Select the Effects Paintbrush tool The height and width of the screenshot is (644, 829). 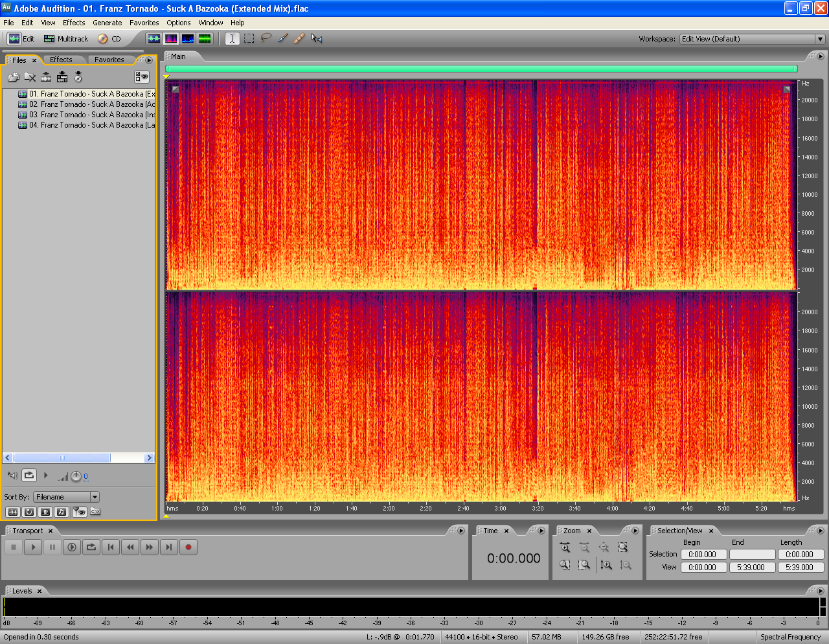(x=283, y=38)
